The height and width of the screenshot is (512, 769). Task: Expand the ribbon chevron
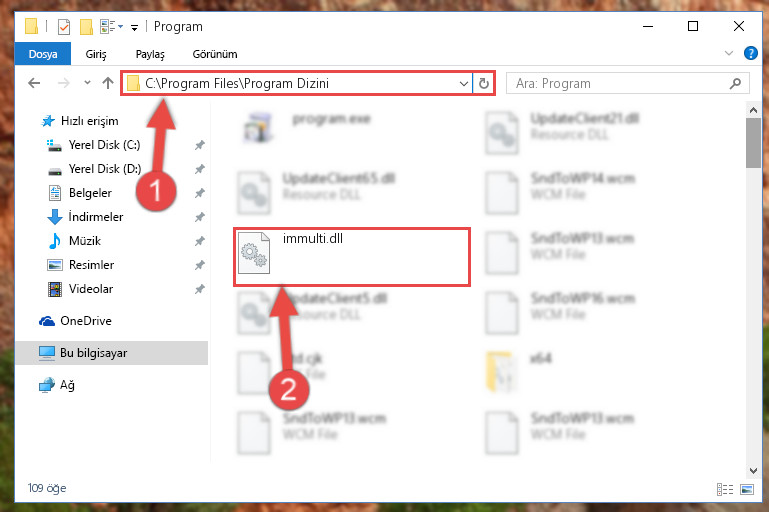(x=729, y=53)
